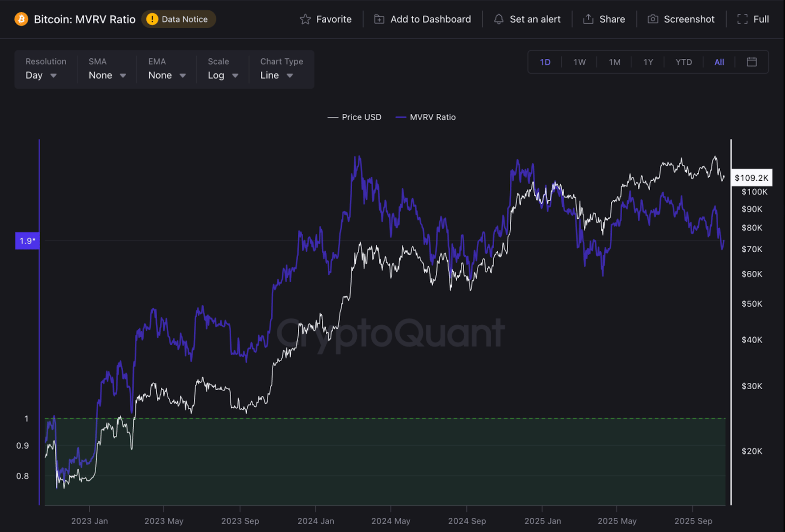Click the Screenshot camera icon
The image size is (785, 532).
click(x=653, y=19)
